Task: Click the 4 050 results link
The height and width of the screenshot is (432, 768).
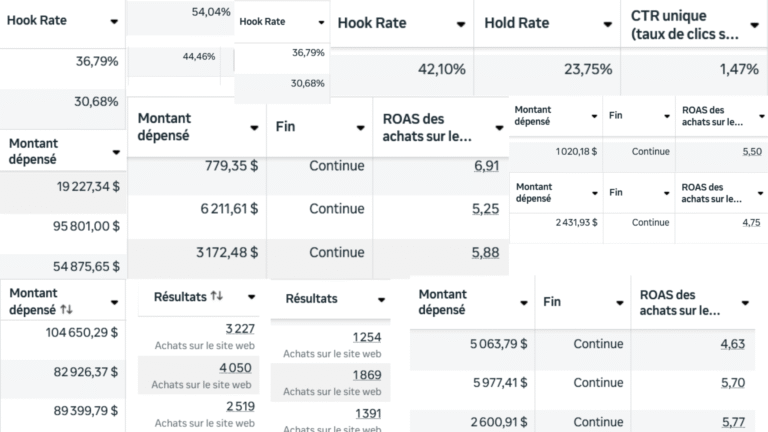Action: 238,367
